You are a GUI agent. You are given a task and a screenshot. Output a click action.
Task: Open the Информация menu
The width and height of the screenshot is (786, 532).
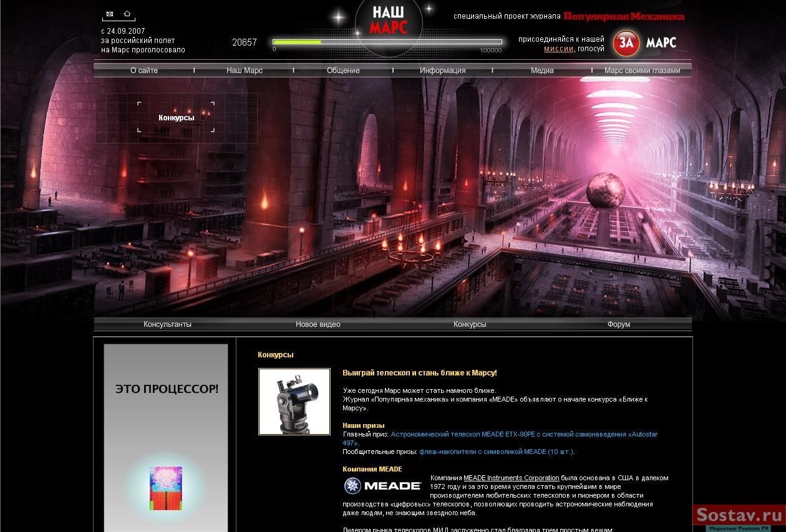[x=443, y=70]
